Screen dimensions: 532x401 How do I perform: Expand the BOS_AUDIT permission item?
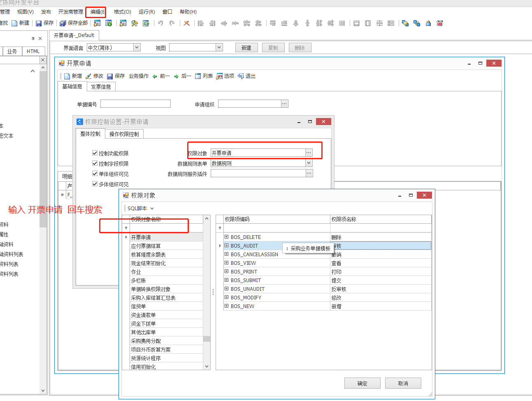pyautogui.click(x=226, y=246)
